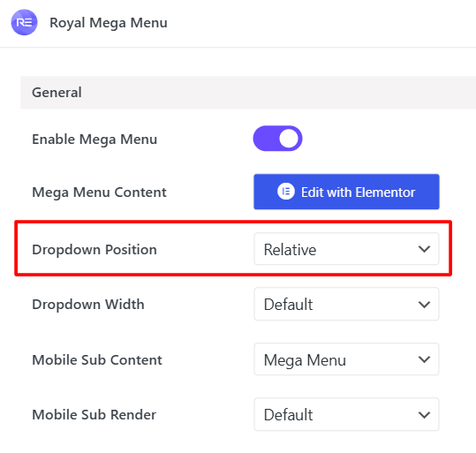Viewport: 476px width, 453px height.
Task: Click the Edit with Elementor button
Action: (x=346, y=192)
